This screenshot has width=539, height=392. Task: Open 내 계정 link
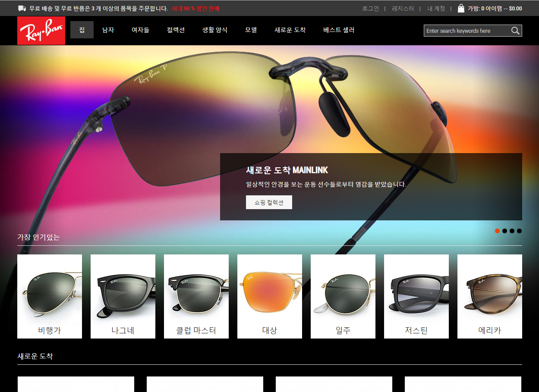click(x=436, y=8)
